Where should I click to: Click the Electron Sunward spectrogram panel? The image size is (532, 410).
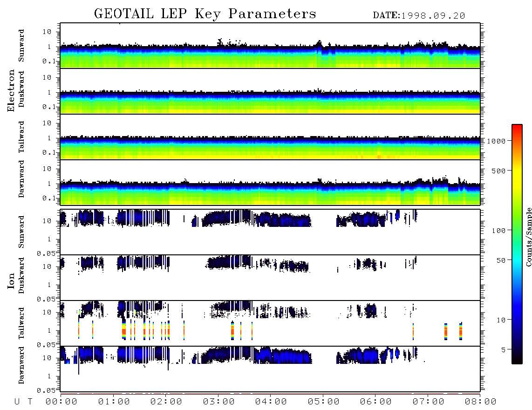tap(270, 46)
